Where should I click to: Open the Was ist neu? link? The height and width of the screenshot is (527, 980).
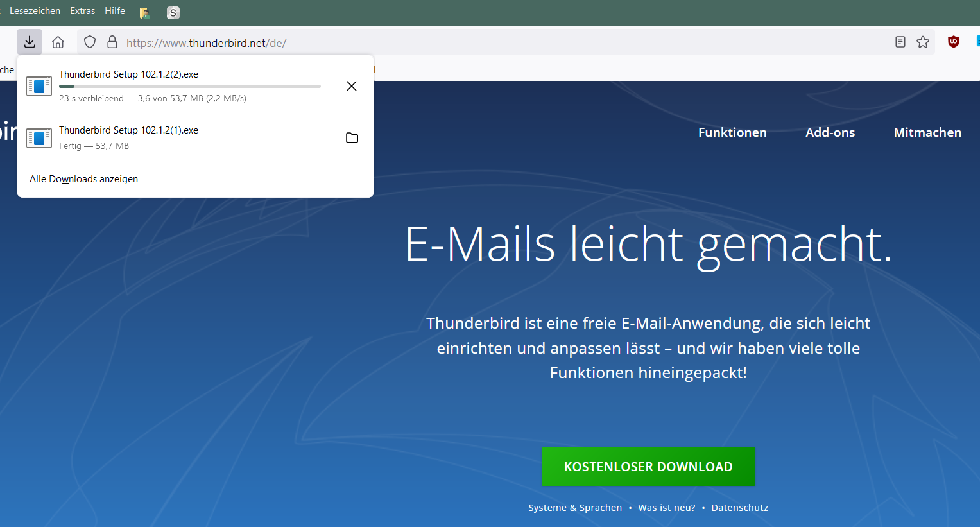[x=667, y=508]
